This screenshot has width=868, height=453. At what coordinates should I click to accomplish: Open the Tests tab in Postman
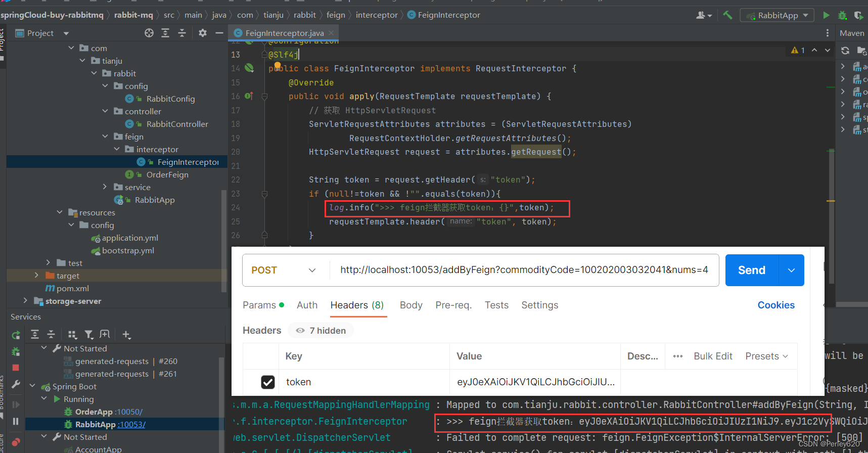(496, 305)
